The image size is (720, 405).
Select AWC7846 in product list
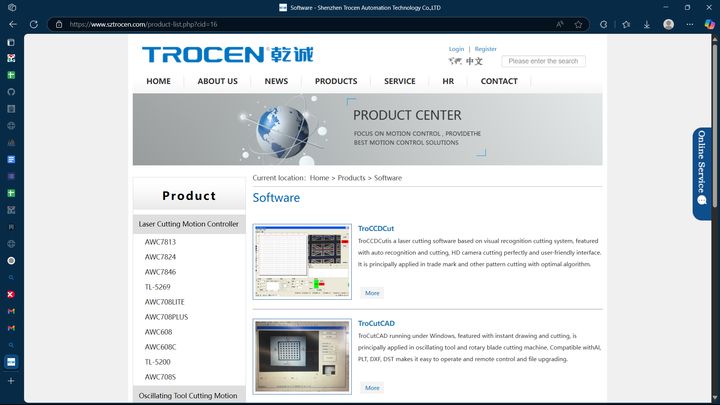[x=160, y=272]
